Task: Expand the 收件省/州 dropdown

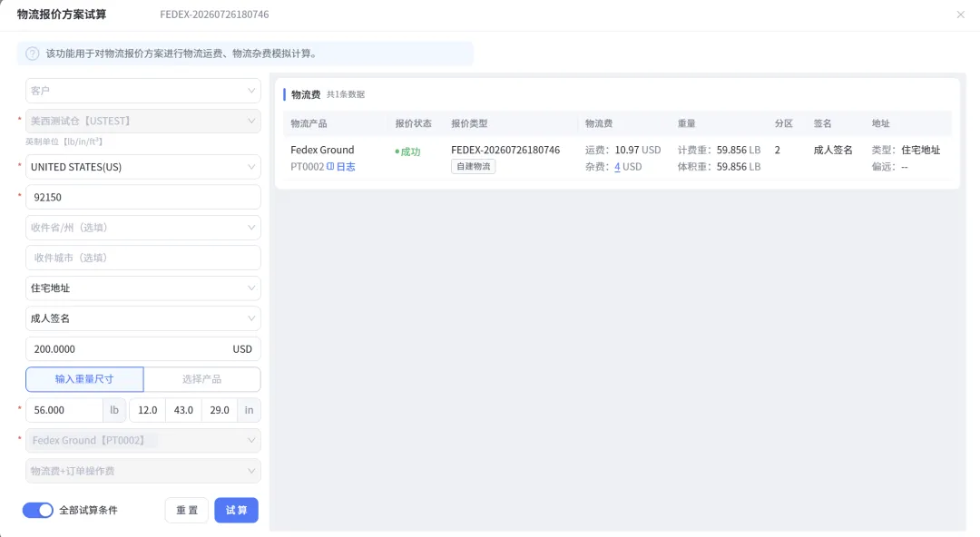Action: tap(143, 228)
